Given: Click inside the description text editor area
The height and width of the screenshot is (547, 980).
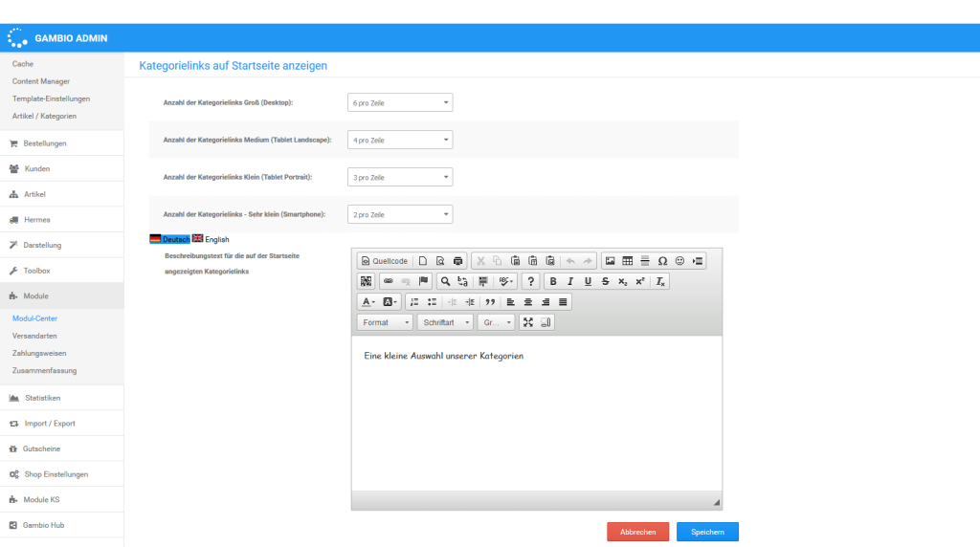Looking at the screenshot, I should point(536,411).
